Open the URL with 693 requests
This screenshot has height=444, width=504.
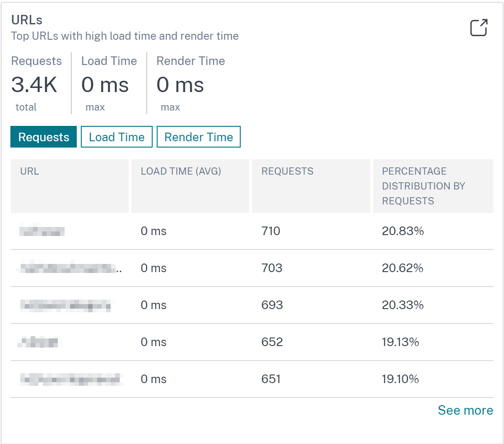tap(65, 305)
